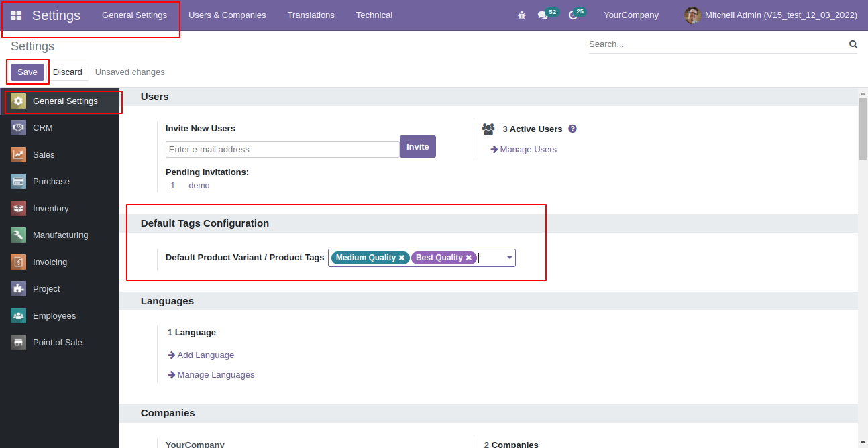Click the Settings app title
Viewport: 868px width, 448px height.
pyautogui.click(x=56, y=15)
